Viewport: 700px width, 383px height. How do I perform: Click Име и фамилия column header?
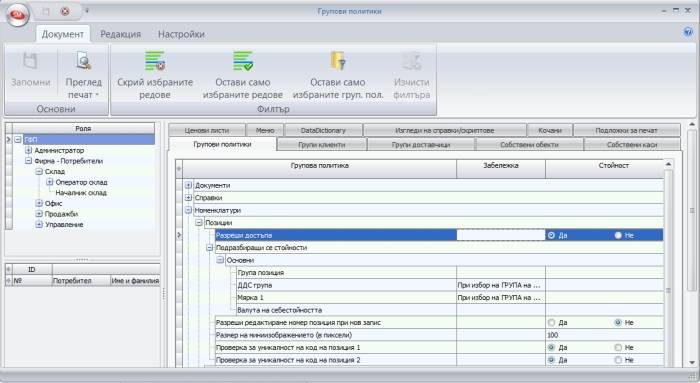point(135,281)
